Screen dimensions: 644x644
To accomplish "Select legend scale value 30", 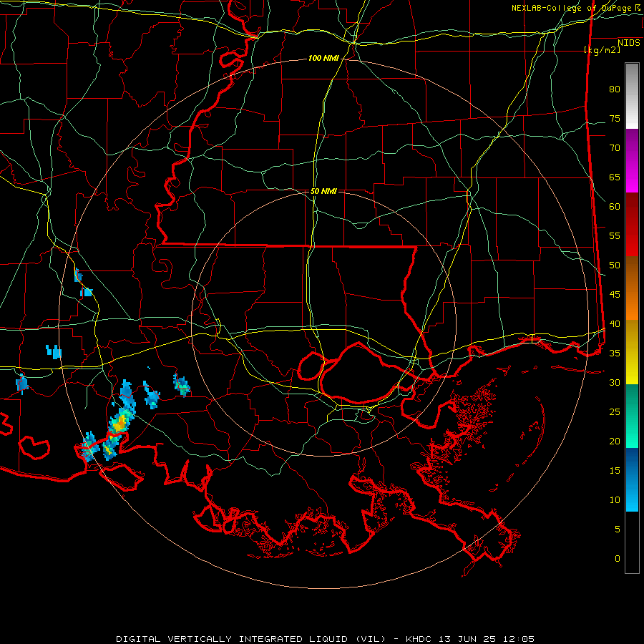I will point(615,383).
